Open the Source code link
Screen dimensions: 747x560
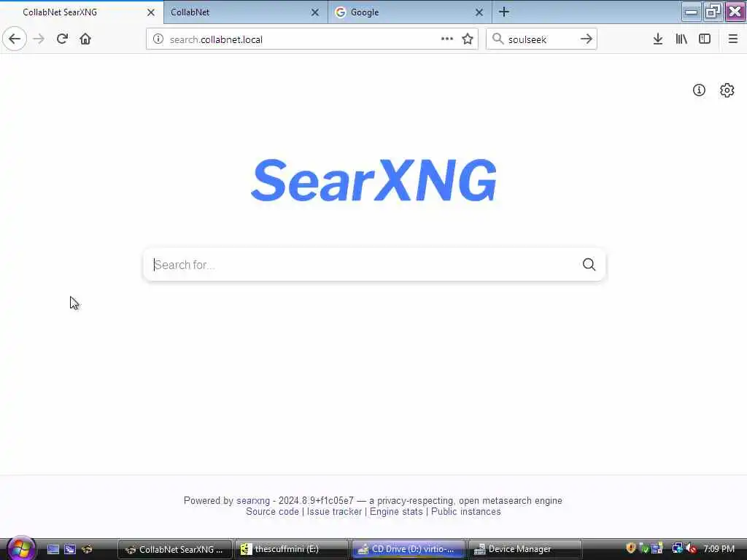tap(273, 511)
